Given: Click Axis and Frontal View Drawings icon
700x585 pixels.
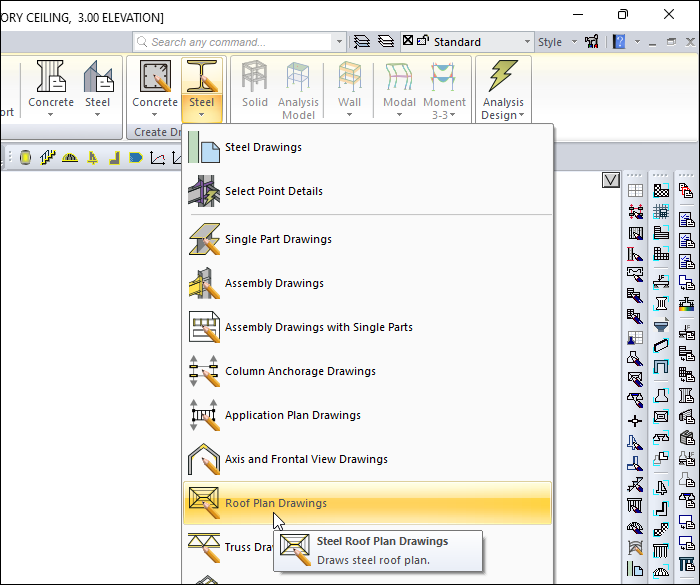Looking at the screenshot, I should tap(203, 459).
